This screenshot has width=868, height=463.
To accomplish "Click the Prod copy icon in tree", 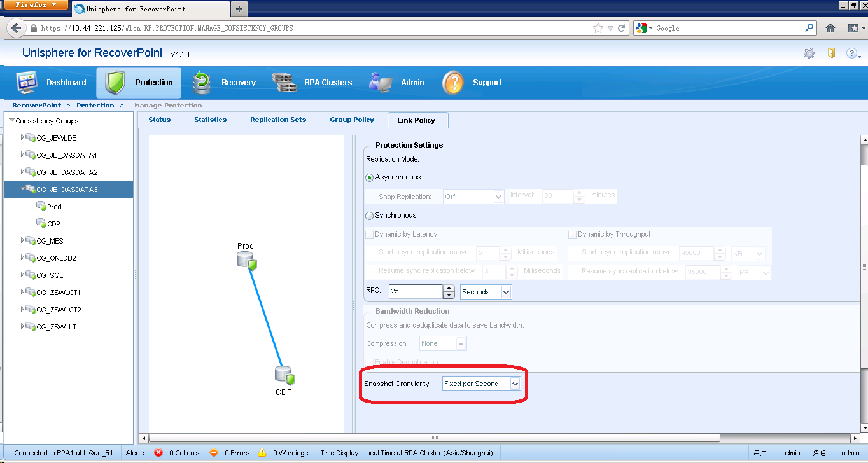I will (x=41, y=206).
